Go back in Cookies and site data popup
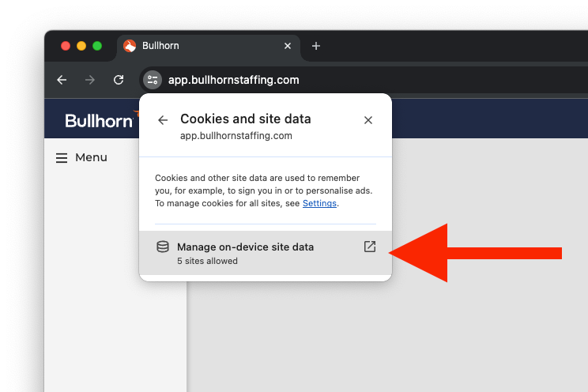588x392 pixels. (163, 120)
